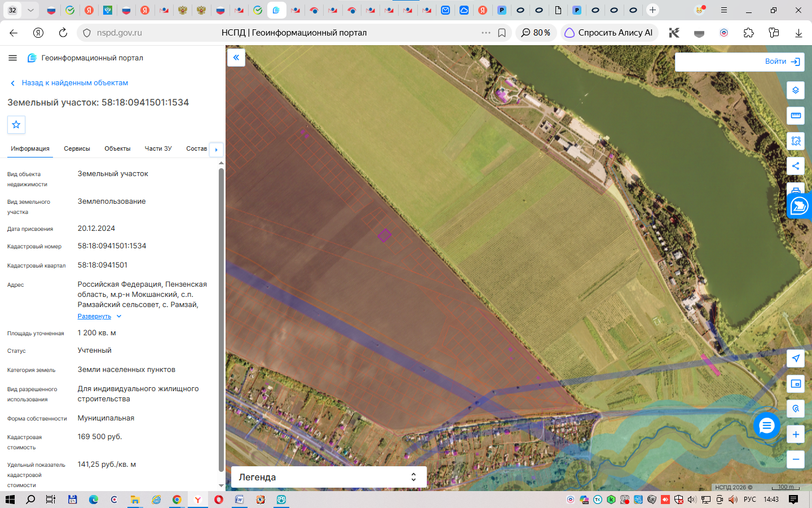This screenshot has width=812, height=508.
Task: Select the area selection map tool
Action: tap(796, 141)
